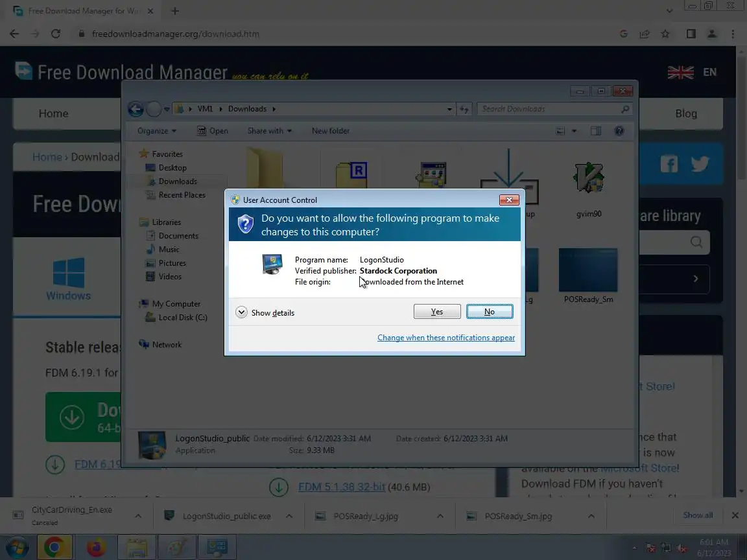Open the view options dropdown arrow
Screen dimensions: 747x560
click(574, 131)
